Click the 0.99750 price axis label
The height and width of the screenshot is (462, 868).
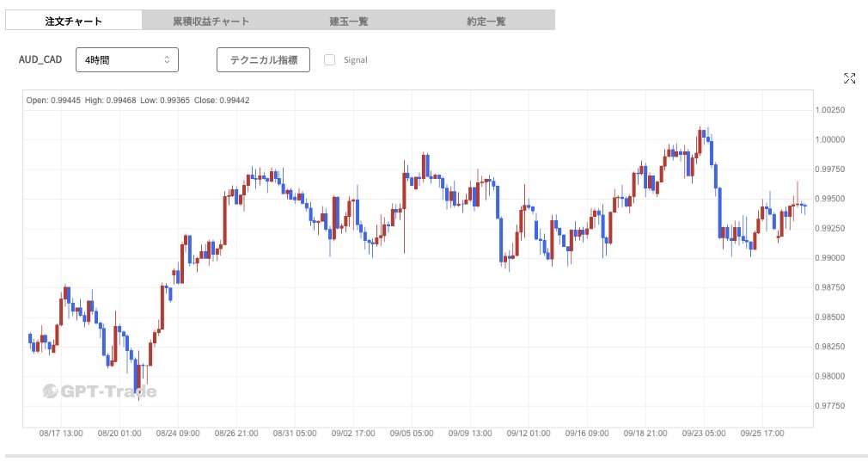pos(830,169)
